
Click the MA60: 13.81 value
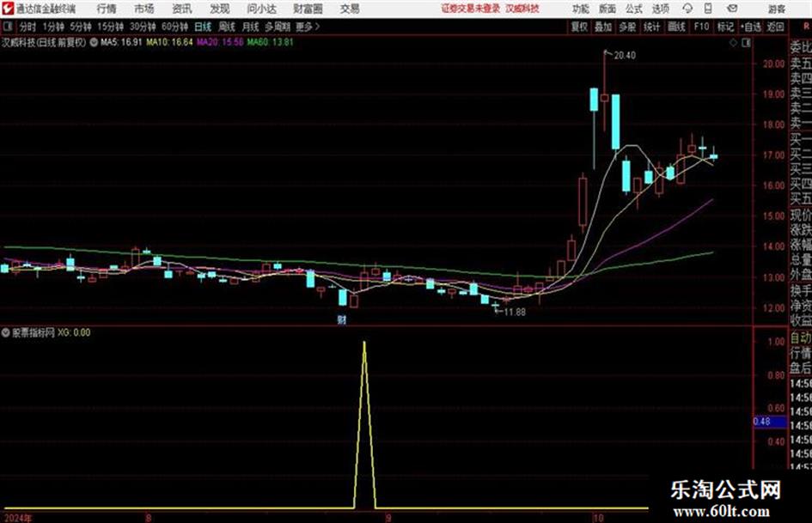coord(271,42)
